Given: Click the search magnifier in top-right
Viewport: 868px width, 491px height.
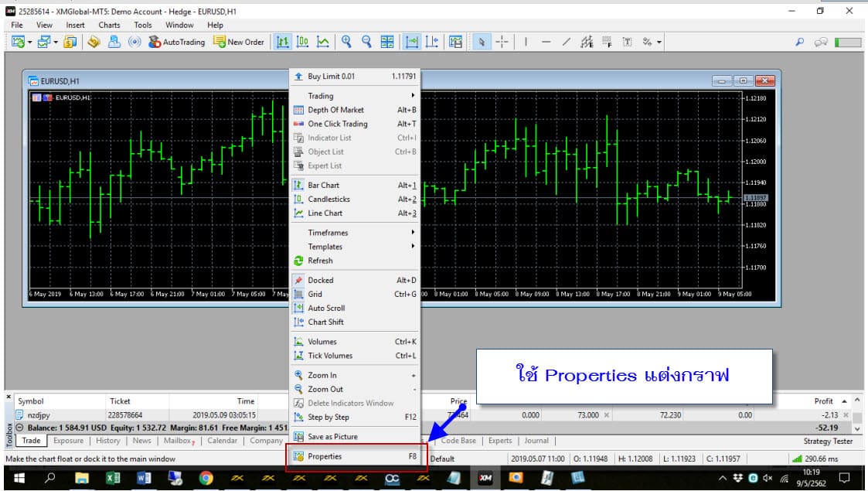Looking at the screenshot, I should click(x=800, y=42).
